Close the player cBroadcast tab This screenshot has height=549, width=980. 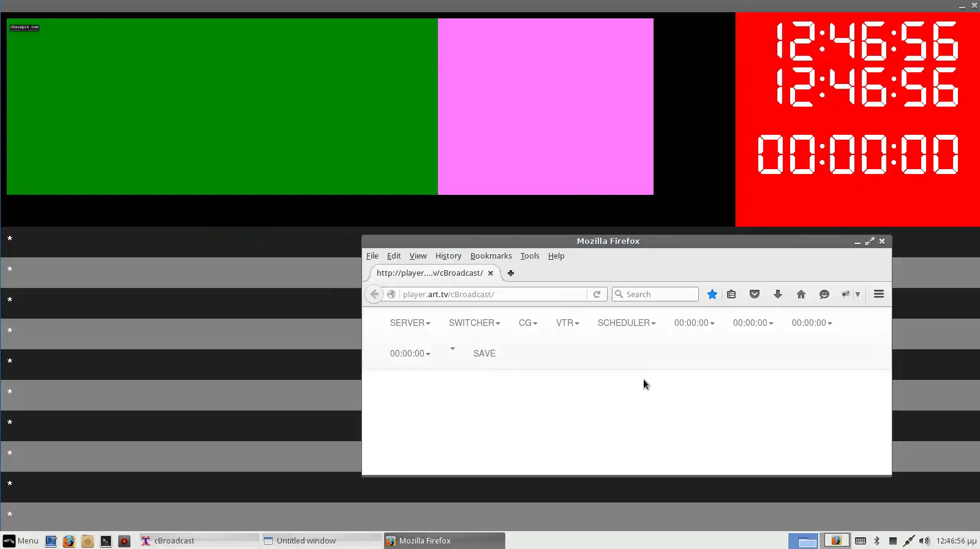[x=491, y=273]
